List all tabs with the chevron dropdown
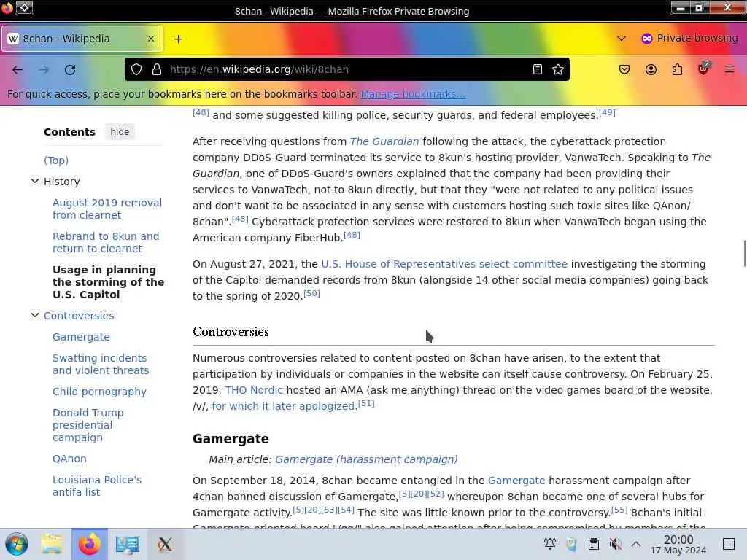The height and width of the screenshot is (560, 747). (622, 39)
